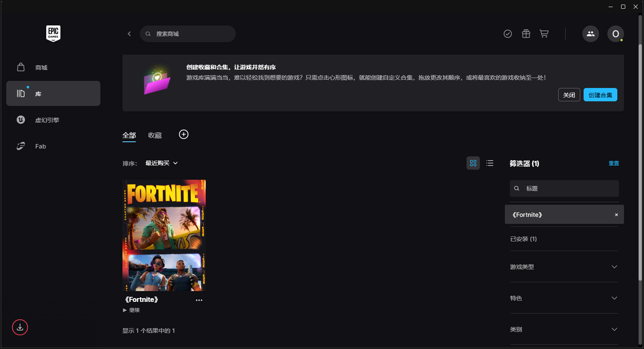
Task: Expand the 特色 filter section
Action: click(564, 298)
